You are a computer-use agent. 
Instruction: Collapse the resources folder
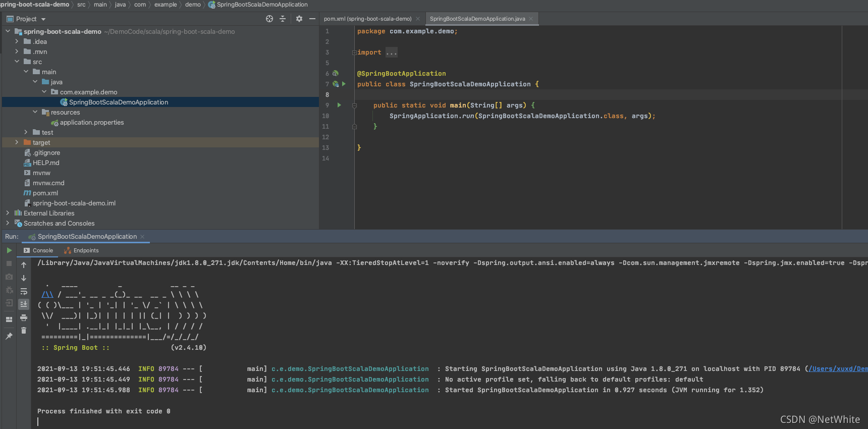click(x=35, y=112)
